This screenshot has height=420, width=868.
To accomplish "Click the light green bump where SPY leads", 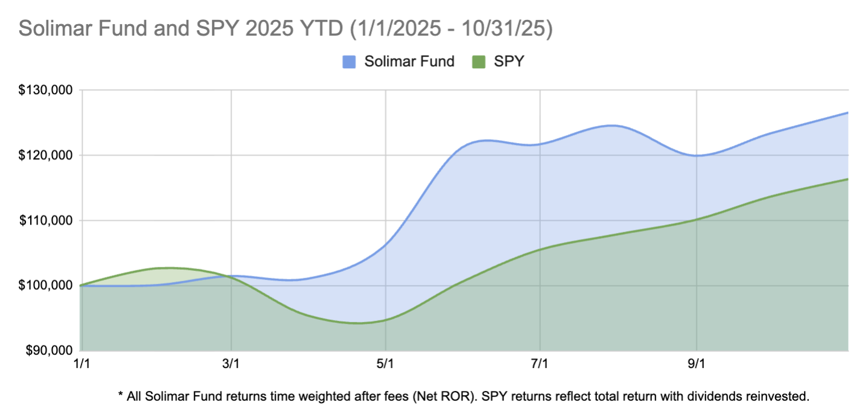I will point(163,275).
